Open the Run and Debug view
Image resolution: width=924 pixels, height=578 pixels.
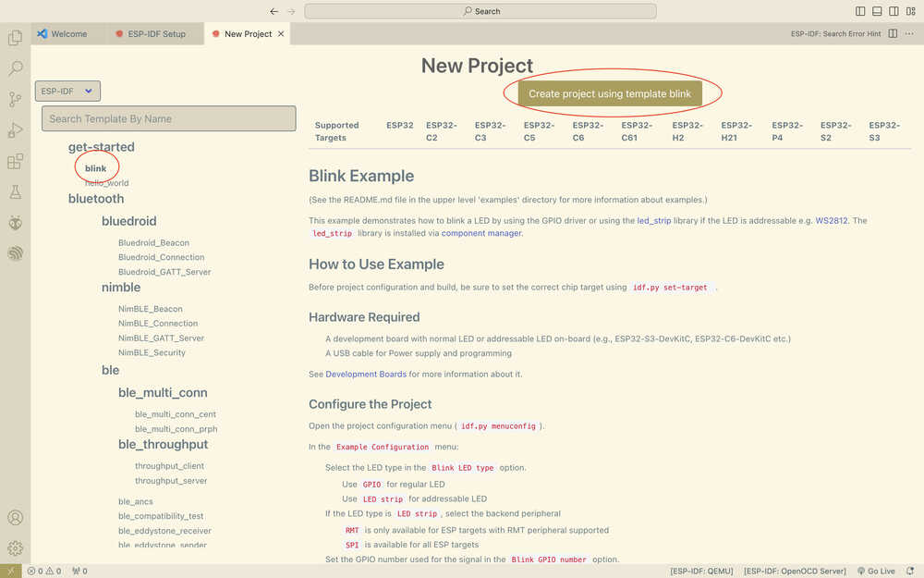(x=15, y=128)
